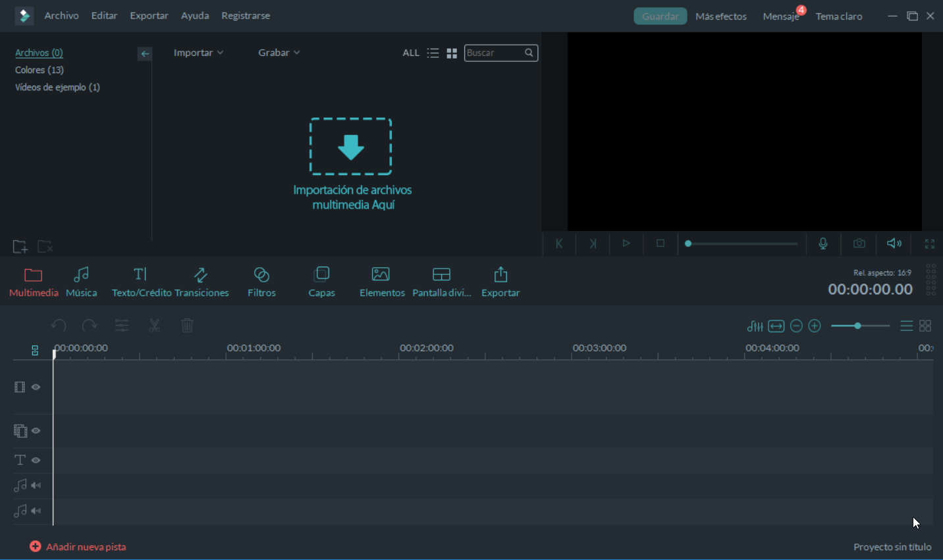Open the Filtros tab
Image resolution: width=943 pixels, height=560 pixels.
(x=261, y=282)
